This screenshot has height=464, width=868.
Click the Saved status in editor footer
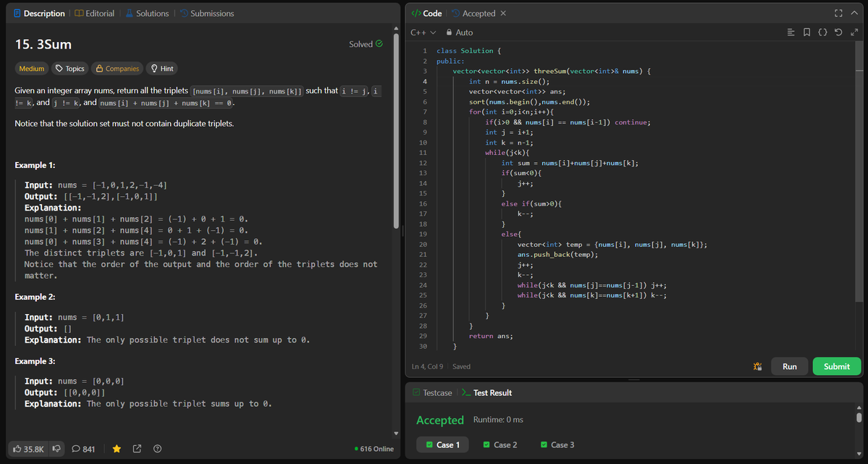pyautogui.click(x=461, y=366)
